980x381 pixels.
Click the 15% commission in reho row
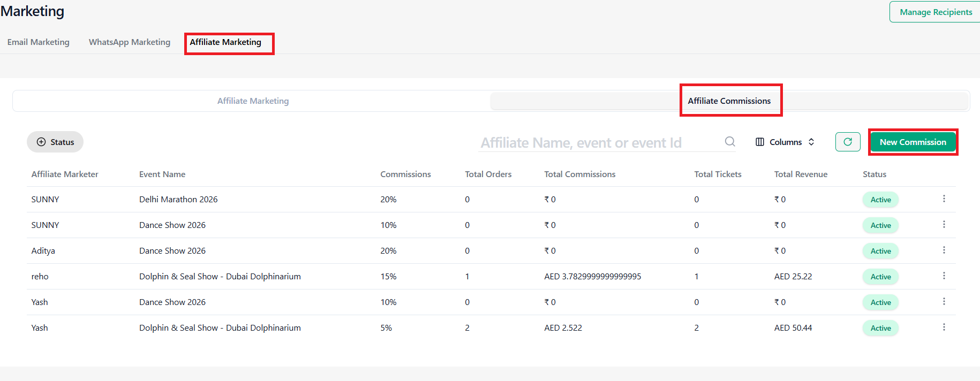(388, 277)
